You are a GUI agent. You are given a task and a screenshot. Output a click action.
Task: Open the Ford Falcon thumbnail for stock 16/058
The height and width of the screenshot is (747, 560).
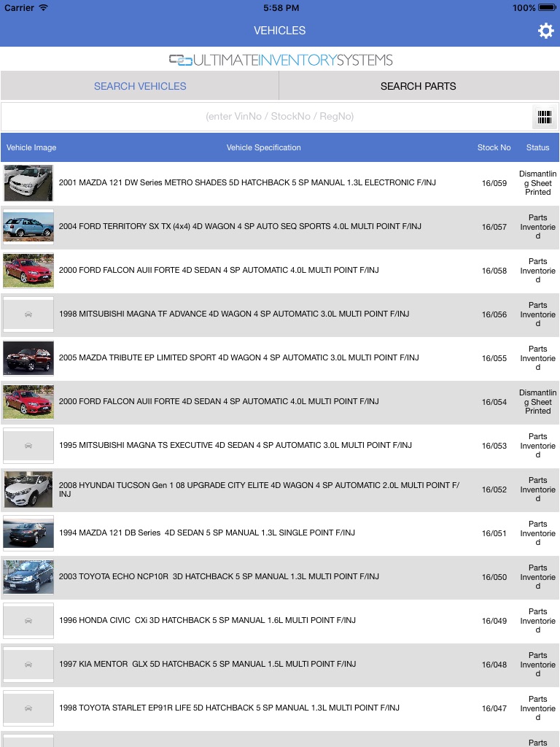point(28,271)
